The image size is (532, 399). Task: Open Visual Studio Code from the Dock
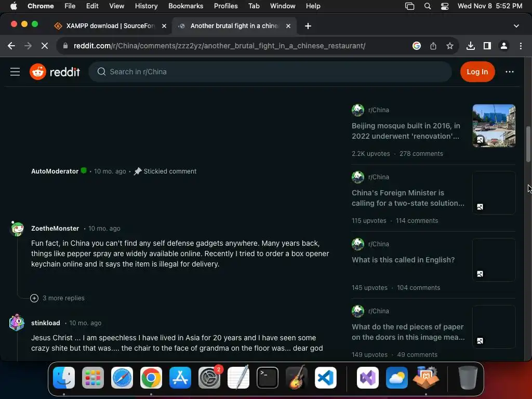pyautogui.click(x=326, y=378)
